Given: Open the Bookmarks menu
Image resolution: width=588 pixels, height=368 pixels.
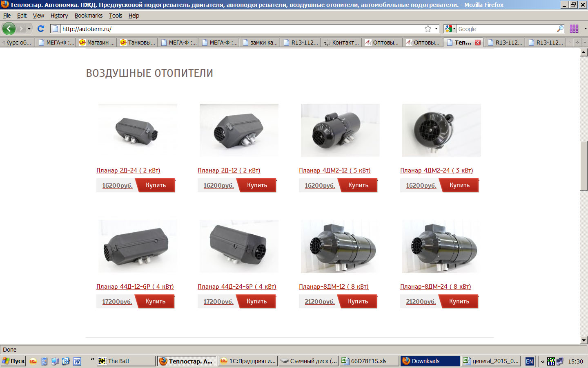Looking at the screenshot, I should pyautogui.click(x=88, y=16).
